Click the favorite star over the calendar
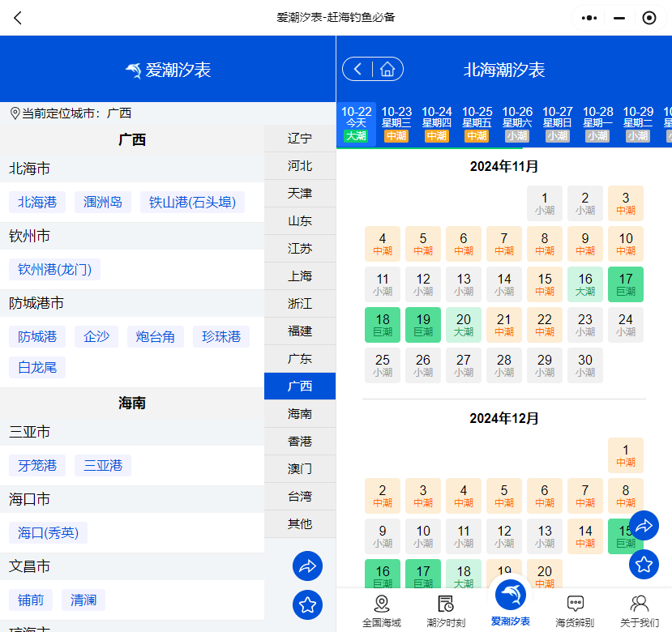Screen dimensions: 672x632 644,564
